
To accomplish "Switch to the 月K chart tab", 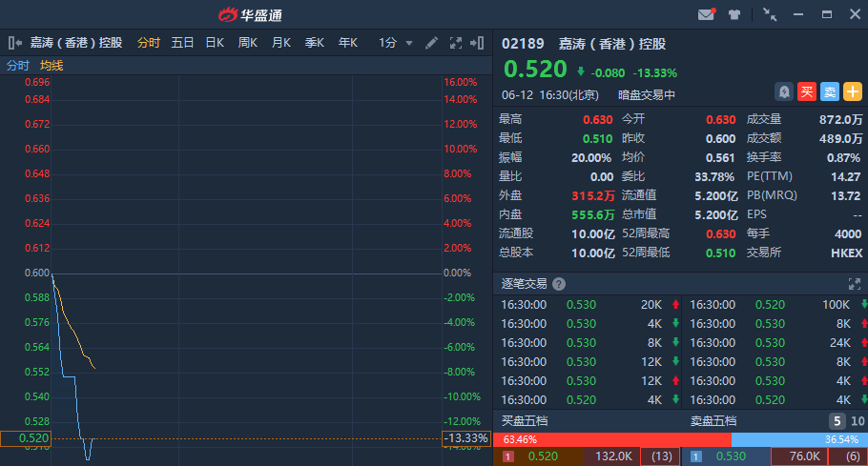I will 281,43.
